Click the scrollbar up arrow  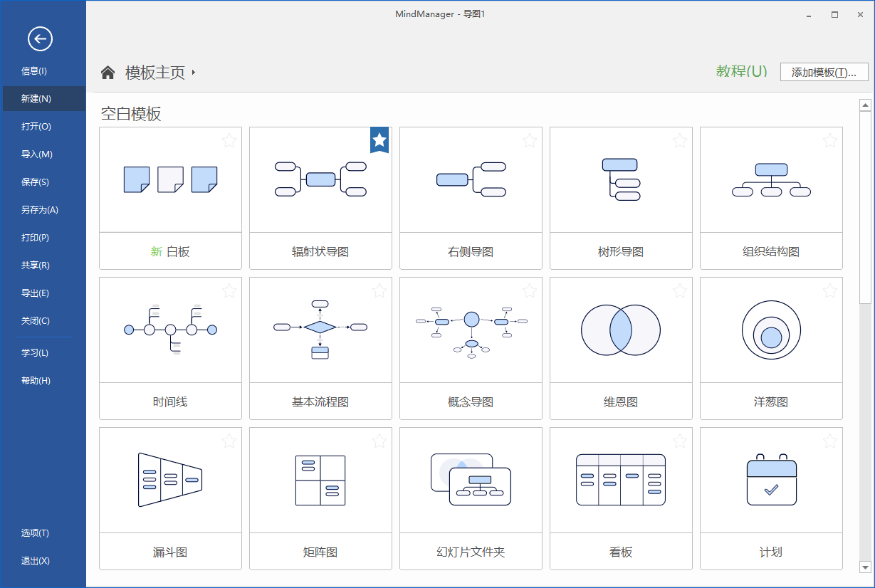tap(866, 105)
